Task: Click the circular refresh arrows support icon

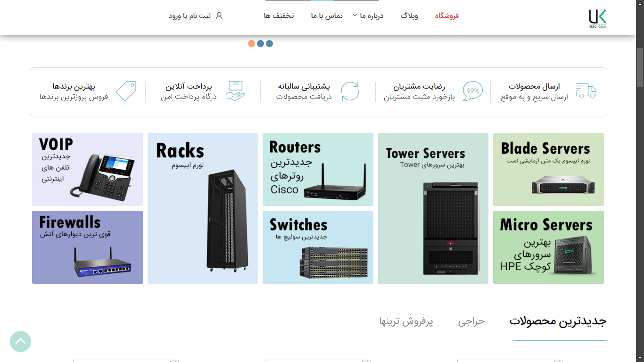Action: tap(350, 91)
